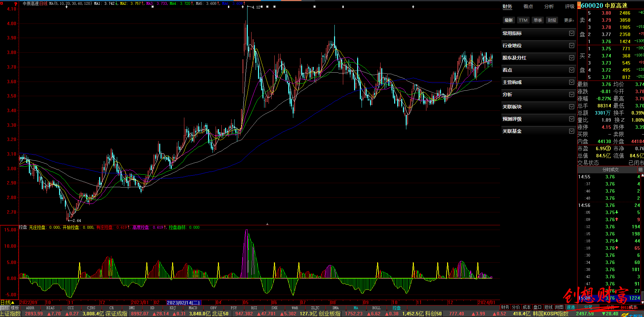Click the 2023/02/14 date marker on timeline
This screenshot has width=644, height=317.
[184, 302]
